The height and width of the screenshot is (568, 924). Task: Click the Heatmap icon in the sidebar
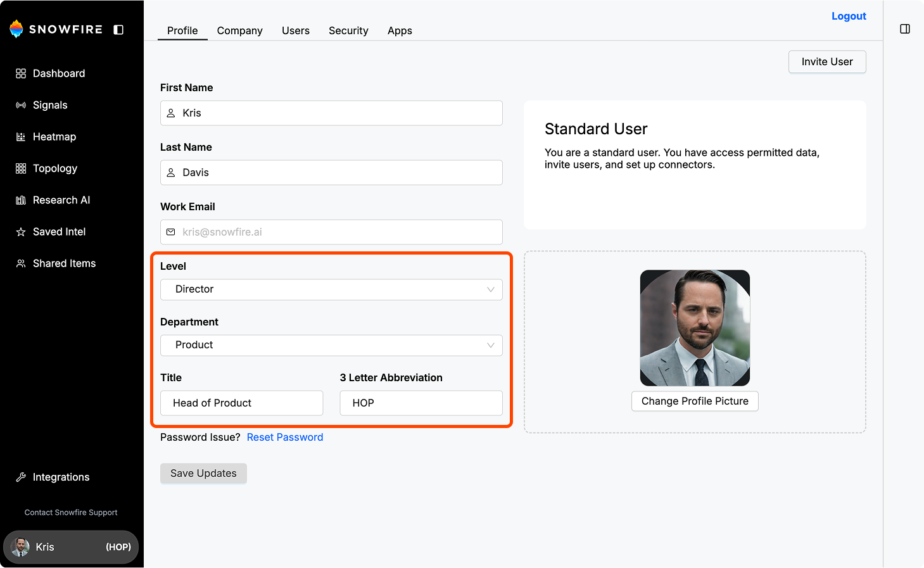pyautogui.click(x=21, y=137)
